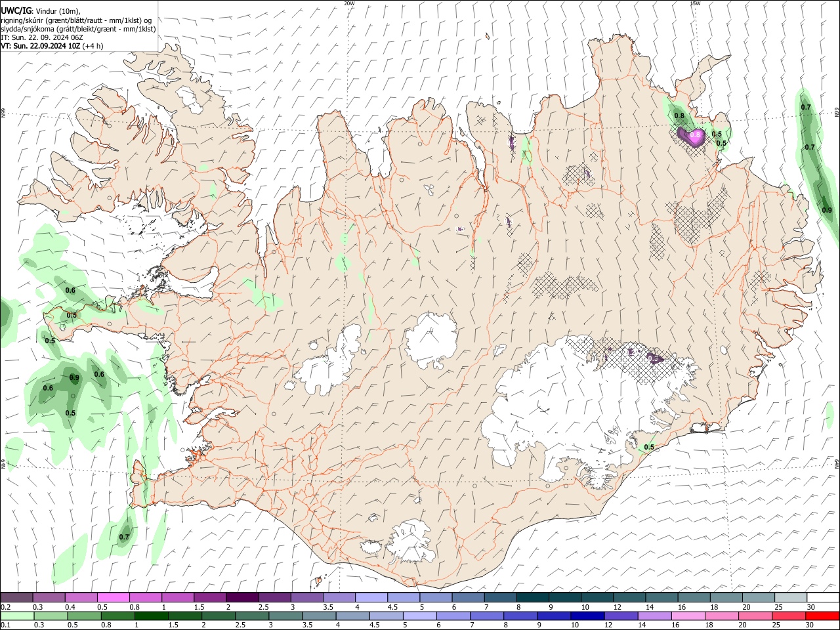Select the 'IT: Sun. 22. 09. 2024 06Z' line

[41, 37]
